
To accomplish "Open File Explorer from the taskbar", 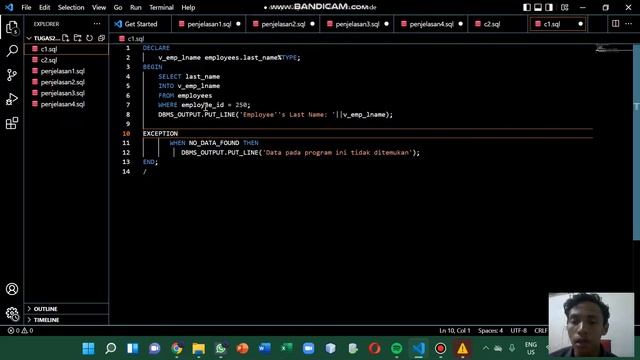I will pos(199,348).
